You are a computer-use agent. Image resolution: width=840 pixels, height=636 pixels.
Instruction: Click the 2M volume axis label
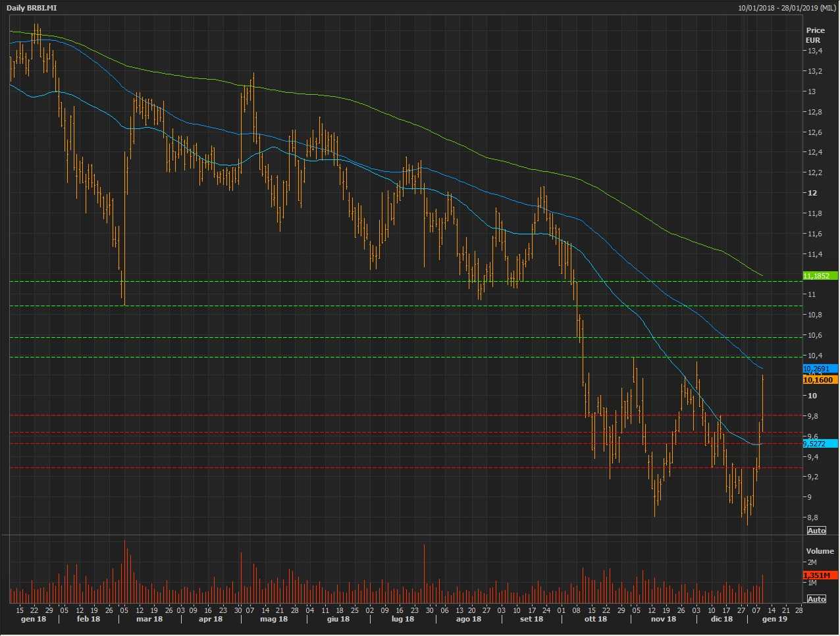click(x=812, y=563)
